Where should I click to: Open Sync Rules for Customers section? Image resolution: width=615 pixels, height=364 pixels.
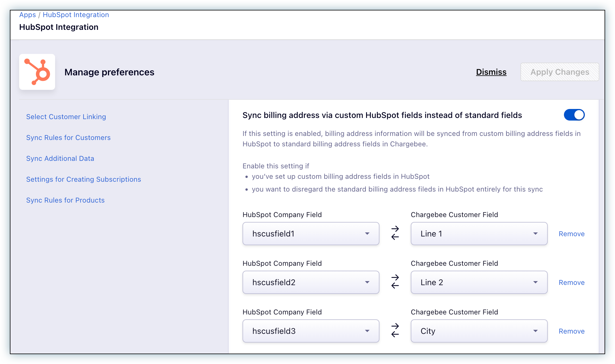coord(68,138)
